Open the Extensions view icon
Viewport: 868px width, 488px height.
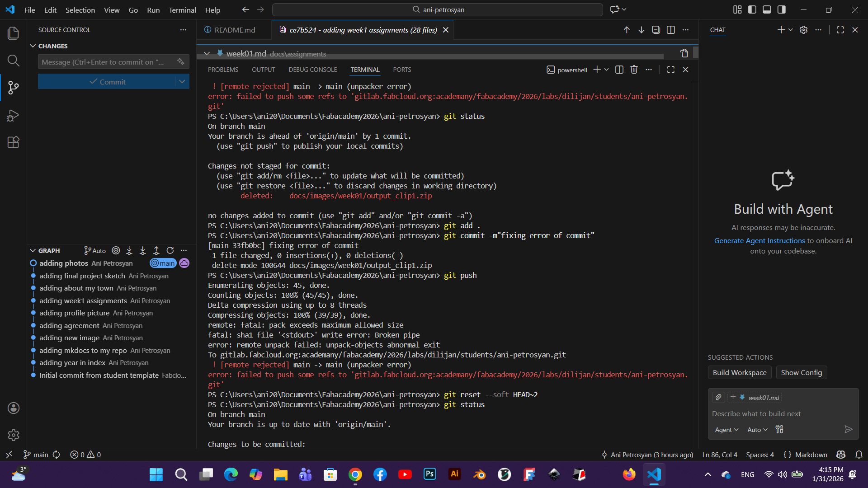pyautogui.click(x=13, y=142)
